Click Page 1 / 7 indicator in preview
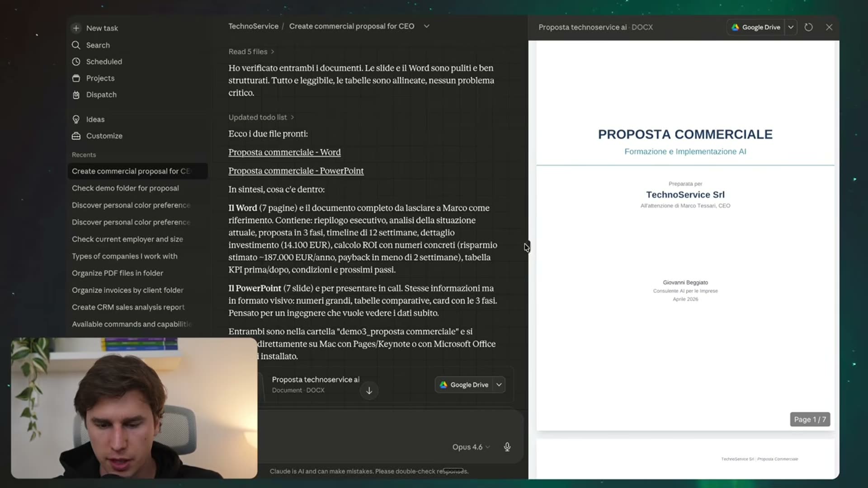This screenshot has height=488, width=868. tap(810, 419)
